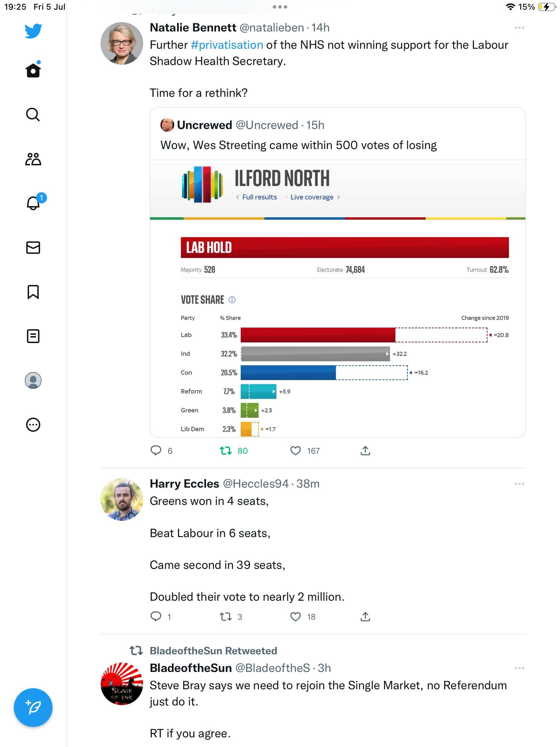Viewport: 560px width, 747px height.
Task: Like Harry Eccles' Greens tweet
Action: pos(296,617)
